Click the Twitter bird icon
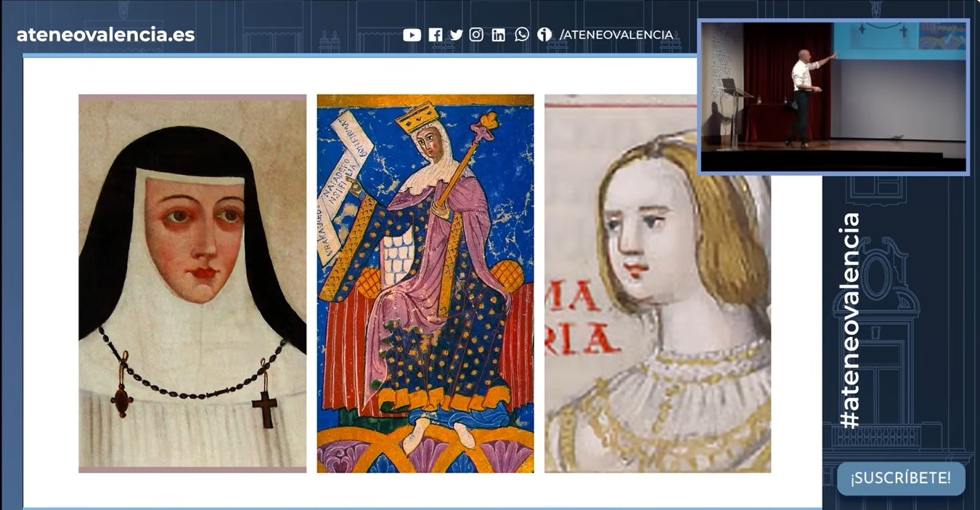This screenshot has width=980, height=510. (456, 35)
